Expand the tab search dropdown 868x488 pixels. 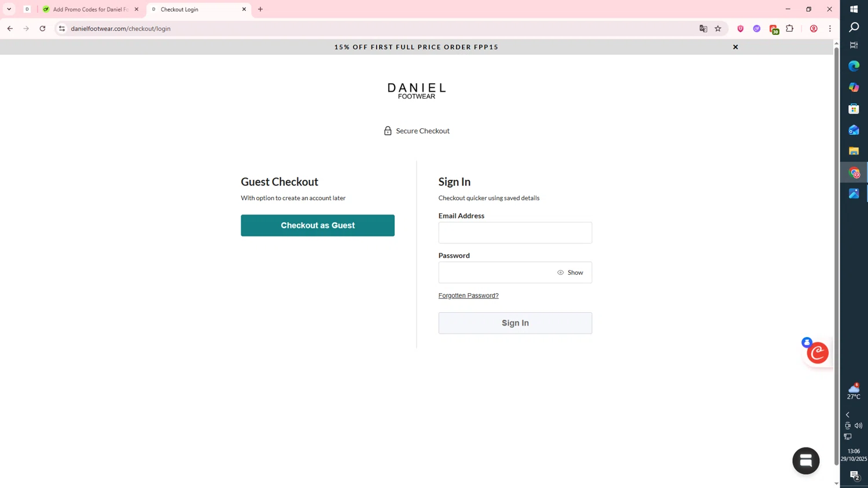[9, 9]
